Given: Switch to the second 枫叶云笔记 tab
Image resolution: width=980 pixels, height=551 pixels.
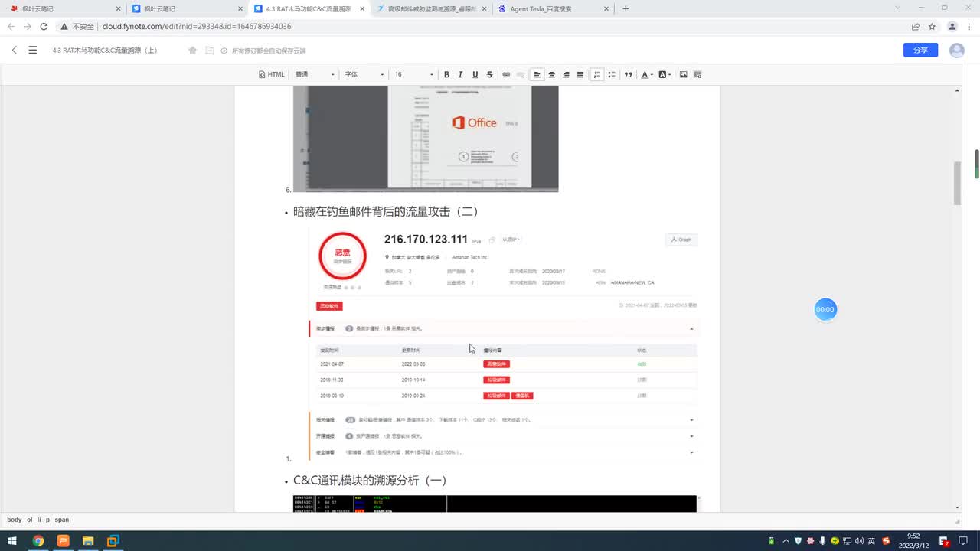Looking at the screenshot, I should point(187,8).
